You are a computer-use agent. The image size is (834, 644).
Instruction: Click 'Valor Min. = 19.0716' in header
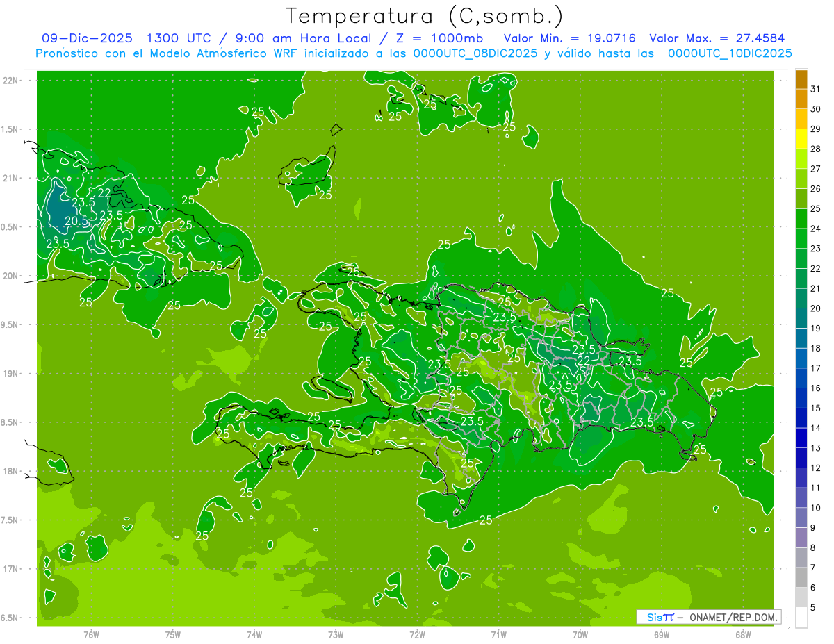click(x=570, y=39)
